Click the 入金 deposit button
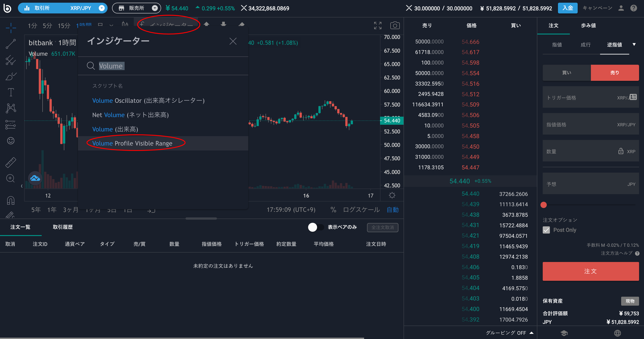Viewport: 644px width, 339px height. click(x=568, y=8)
